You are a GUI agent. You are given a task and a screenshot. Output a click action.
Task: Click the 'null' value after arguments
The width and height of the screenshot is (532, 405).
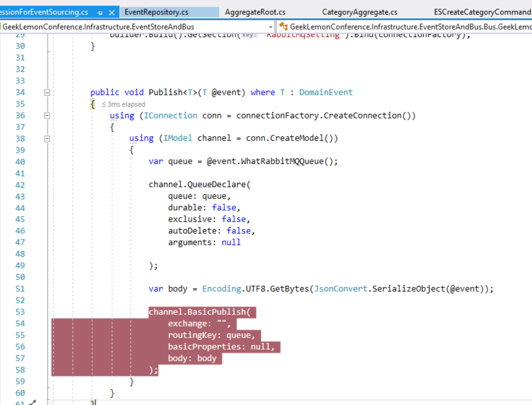(x=231, y=243)
